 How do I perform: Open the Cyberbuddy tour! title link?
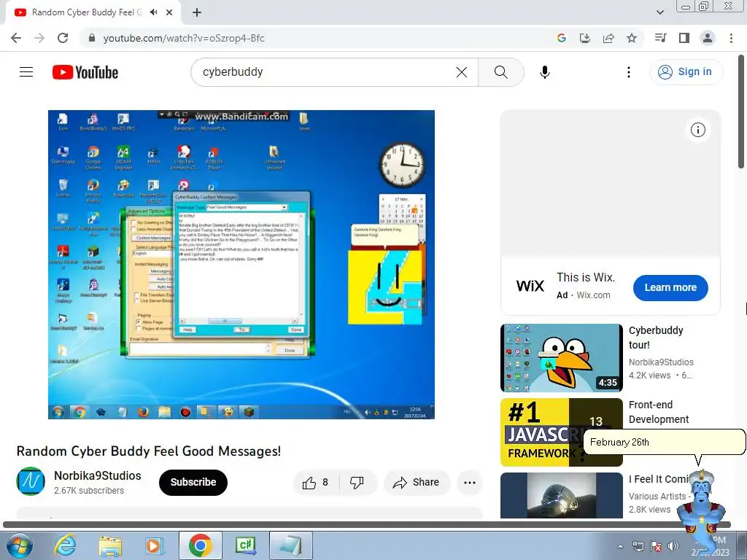click(x=656, y=337)
